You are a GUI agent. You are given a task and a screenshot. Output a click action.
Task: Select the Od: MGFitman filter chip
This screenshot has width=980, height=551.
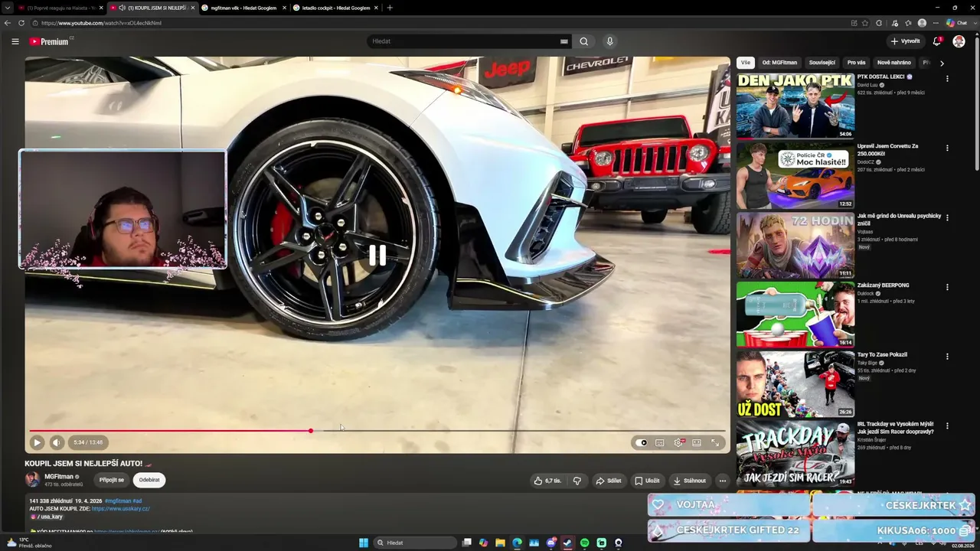779,63
